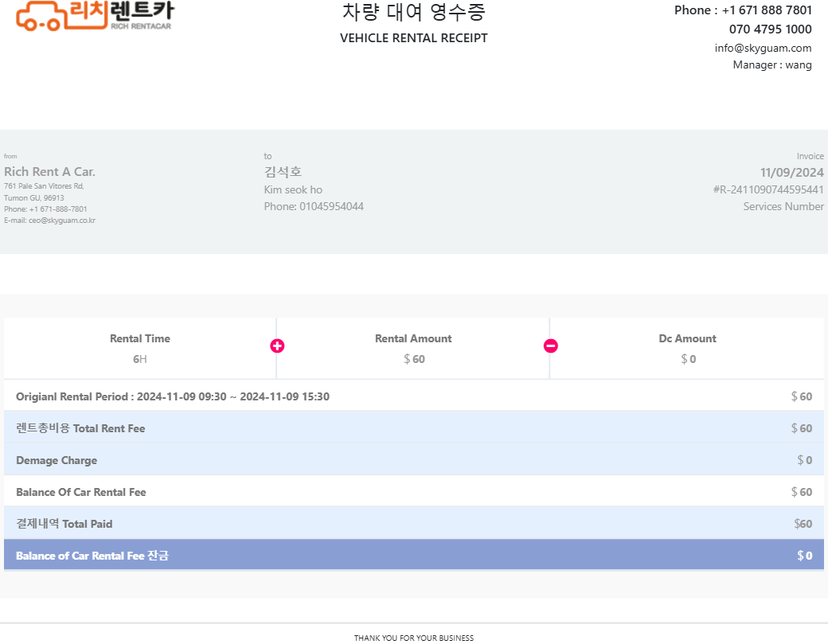Click the pink minus circle icon
828x644 pixels.
(x=550, y=345)
